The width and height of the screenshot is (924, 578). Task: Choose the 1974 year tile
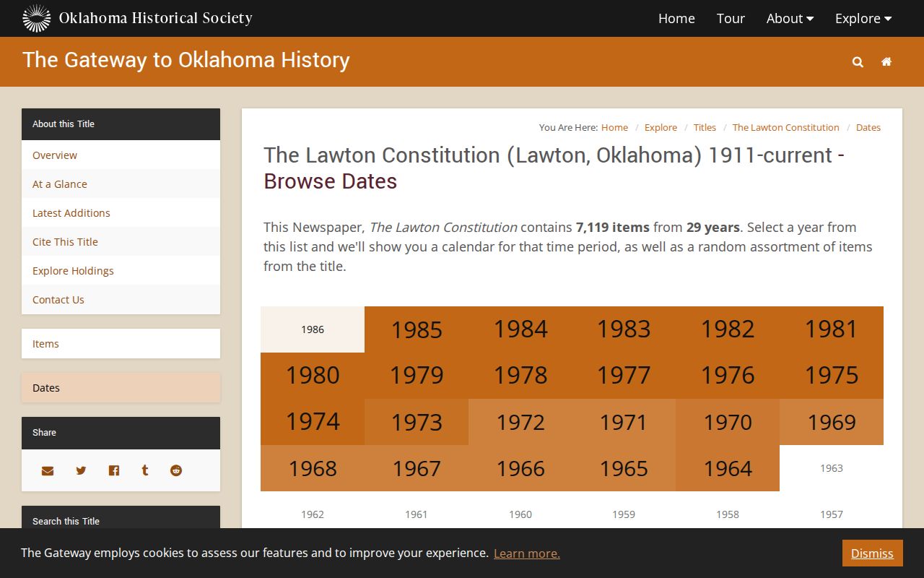pyautogui.click(x=313, y=422)
